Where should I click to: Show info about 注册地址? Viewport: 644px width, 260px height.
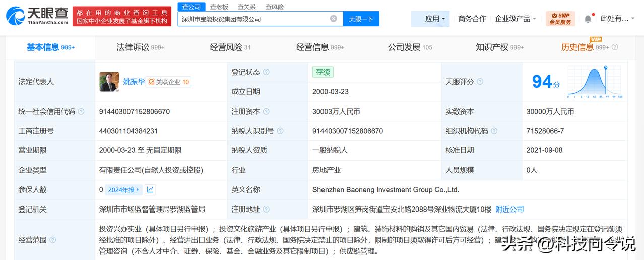coord(266,209)
